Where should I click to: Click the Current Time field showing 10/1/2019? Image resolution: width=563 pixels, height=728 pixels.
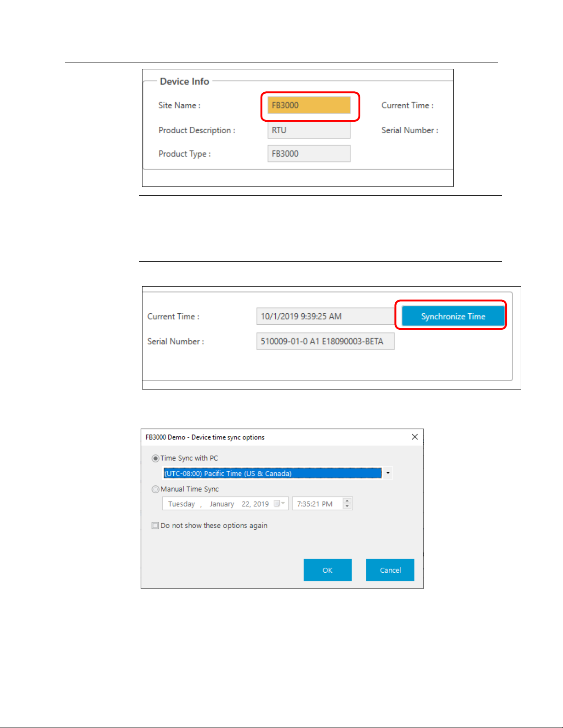[x=325, y=316]
